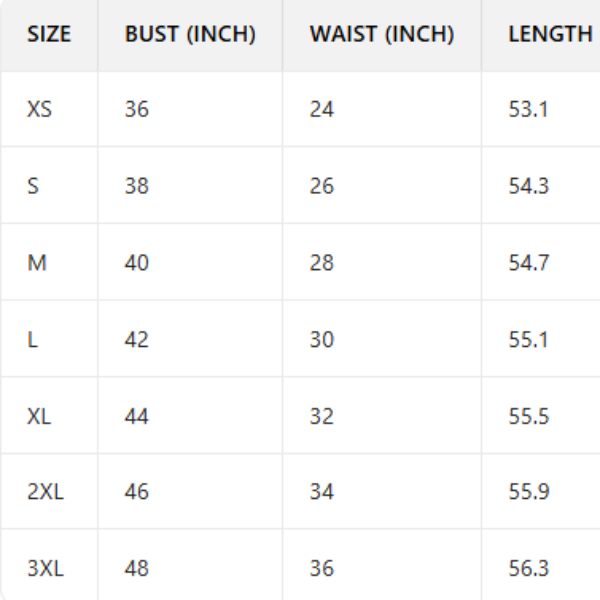Click the length value 53.1
This screenshot has height=600, width=600.
tap(528, 109)
